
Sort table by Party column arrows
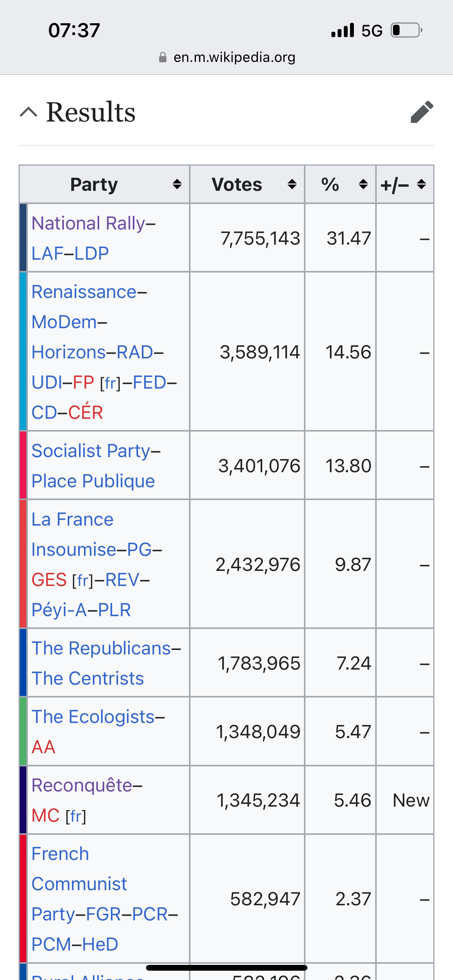[177, 184]
